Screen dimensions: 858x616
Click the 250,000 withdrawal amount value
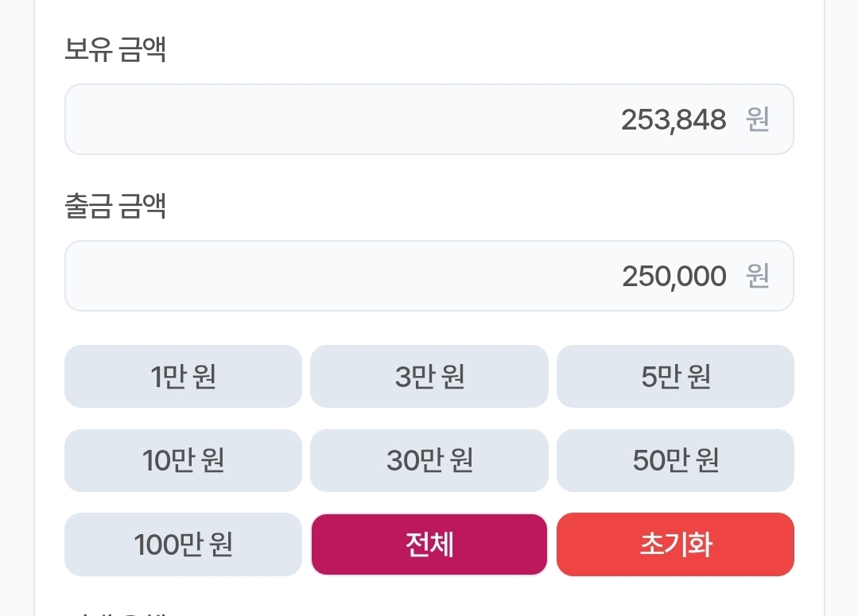[x=674, y=277]
